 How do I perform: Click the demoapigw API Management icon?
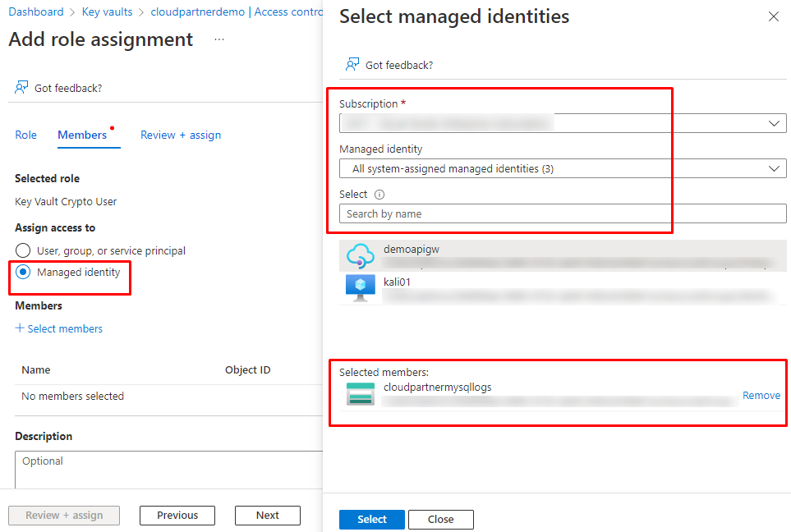click(x=360, y=256)
